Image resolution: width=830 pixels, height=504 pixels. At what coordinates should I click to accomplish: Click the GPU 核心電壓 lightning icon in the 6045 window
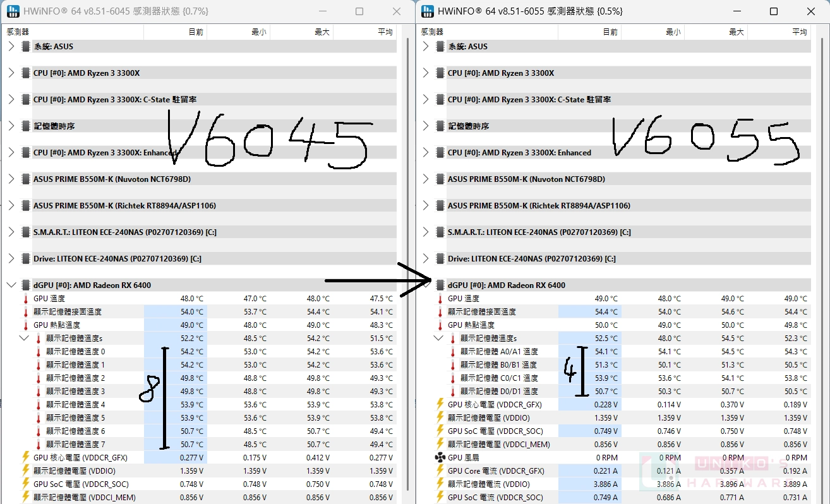(x=26, y=457)
